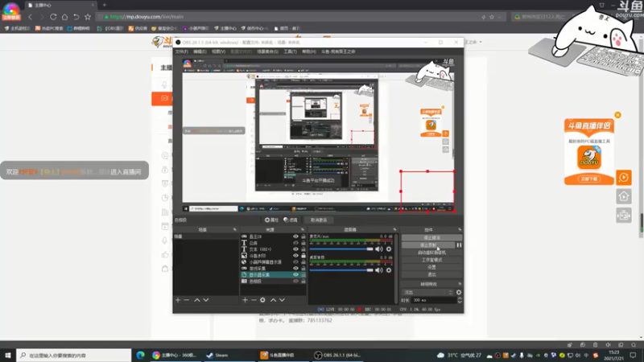Go back in the 360 browser
644x362 pixels.
[30, 17]
